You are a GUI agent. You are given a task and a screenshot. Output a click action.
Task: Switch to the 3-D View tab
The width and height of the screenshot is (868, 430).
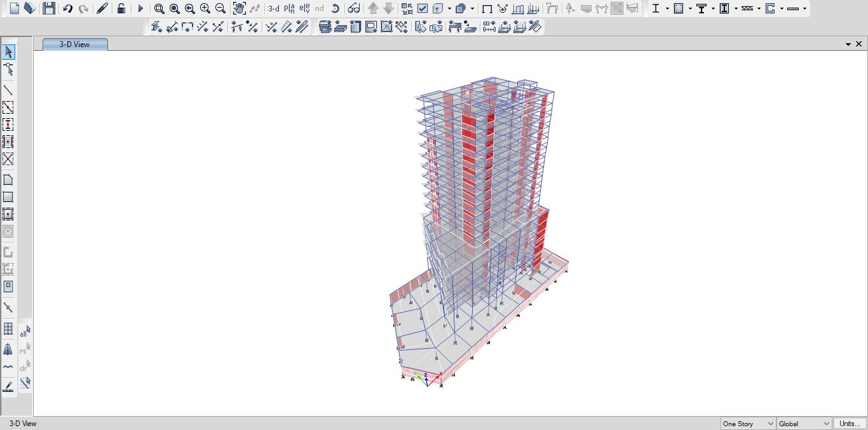75,44
